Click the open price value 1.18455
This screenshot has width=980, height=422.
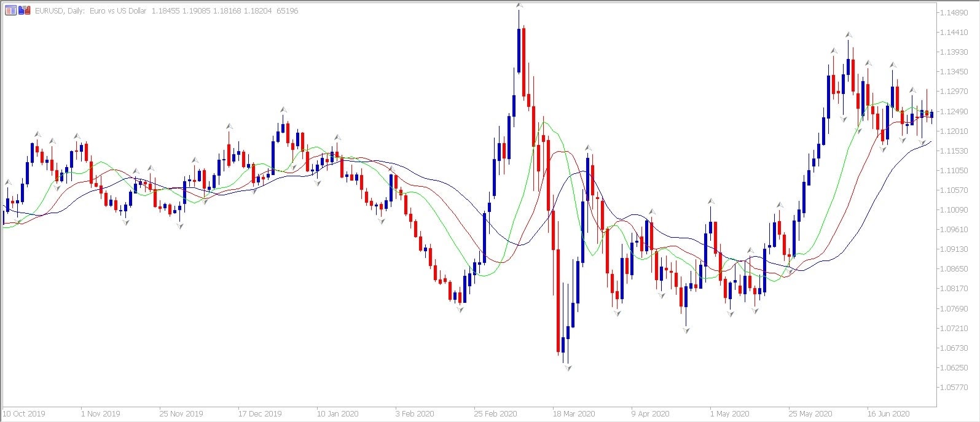165,10
